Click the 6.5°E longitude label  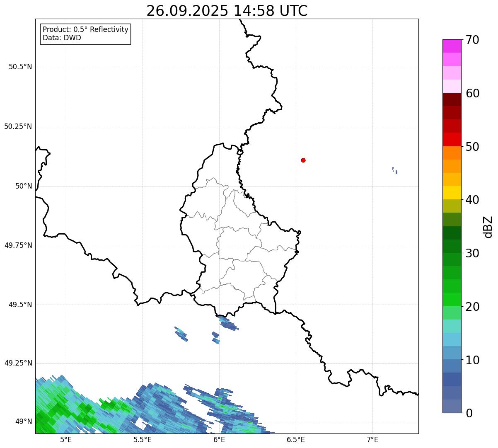click(x=296, y=439)
